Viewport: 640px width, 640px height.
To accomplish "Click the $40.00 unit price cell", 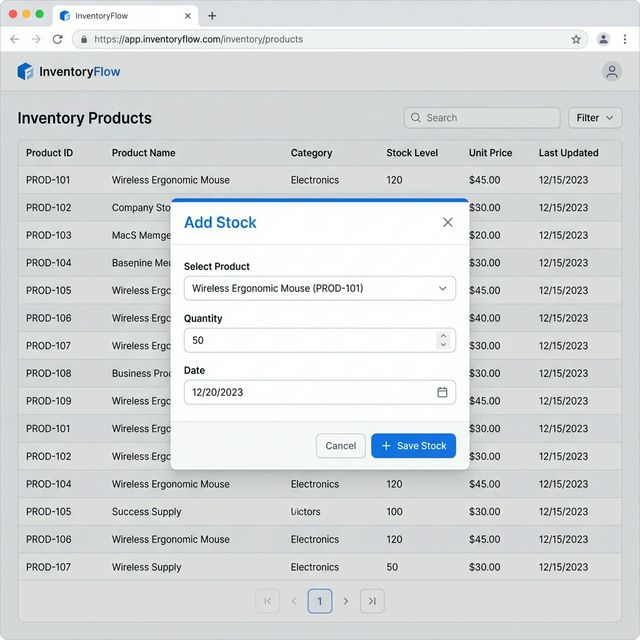I will [x=484, y=318].
